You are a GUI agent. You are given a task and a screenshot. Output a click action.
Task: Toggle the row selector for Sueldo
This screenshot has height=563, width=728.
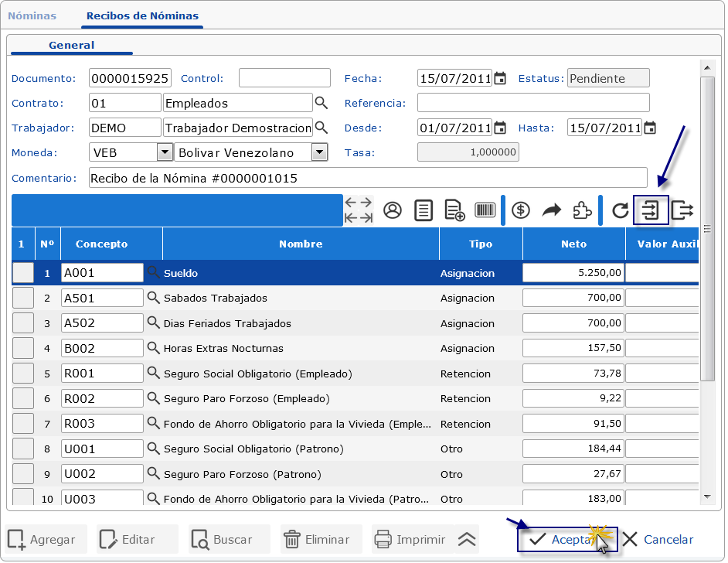pos(23,273)
